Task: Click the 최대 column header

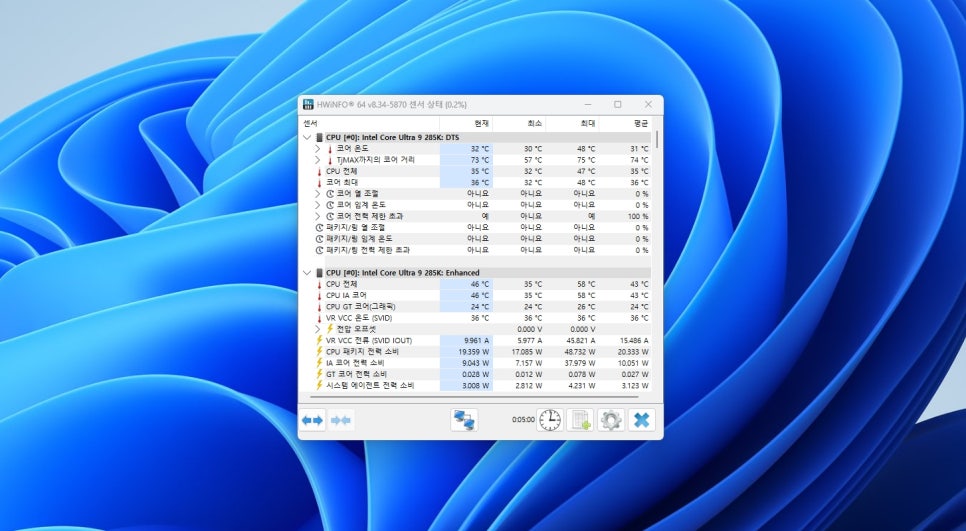Action: 585,123
